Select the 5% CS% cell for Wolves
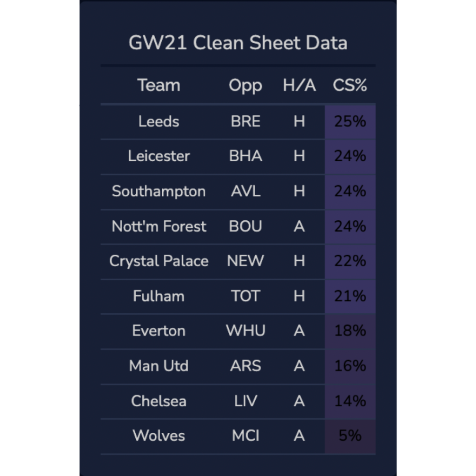Viewport: 476px width, 476px height. click(x=350, y=436)
